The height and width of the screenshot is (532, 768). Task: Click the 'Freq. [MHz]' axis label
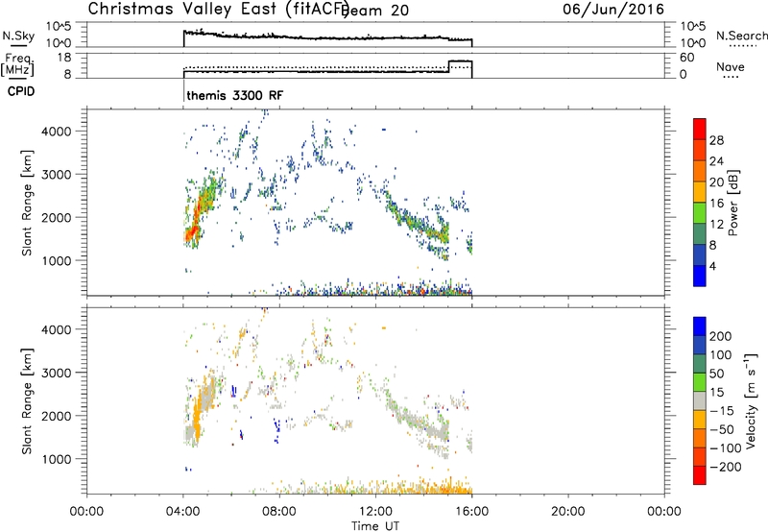pos(18,64)
